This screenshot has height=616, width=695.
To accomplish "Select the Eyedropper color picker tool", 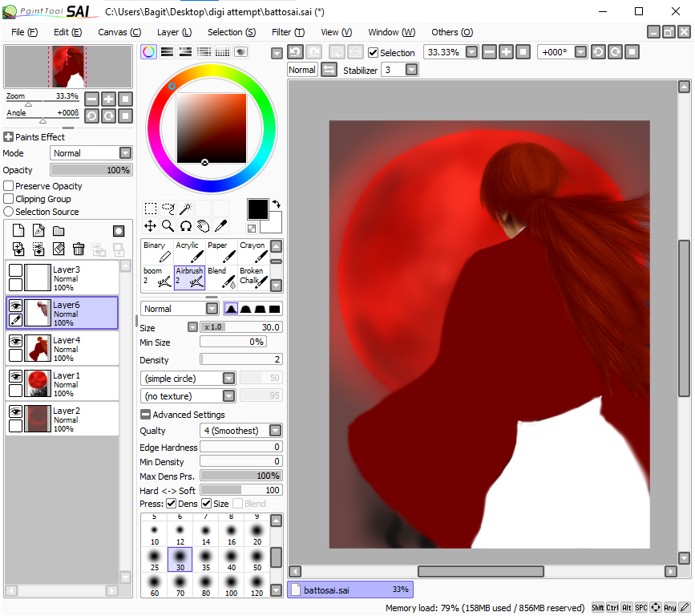I will (x=220, y=226).
